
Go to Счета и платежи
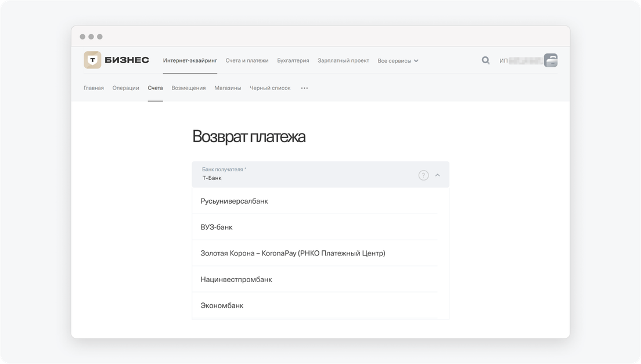pos(247,60)
